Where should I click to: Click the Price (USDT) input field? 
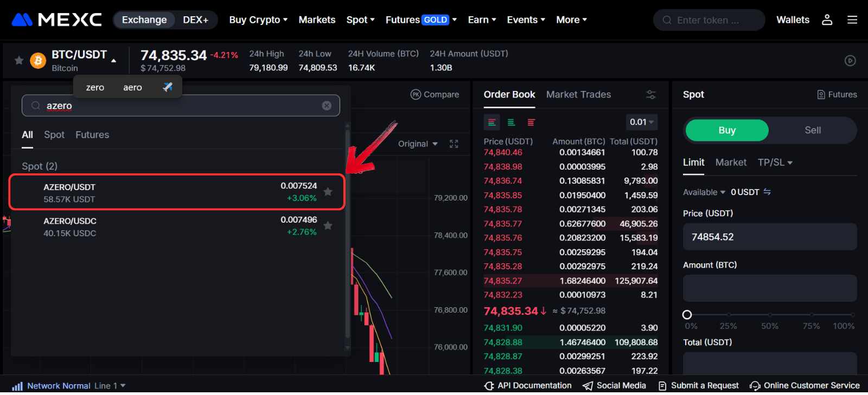(x=769, y=237)
